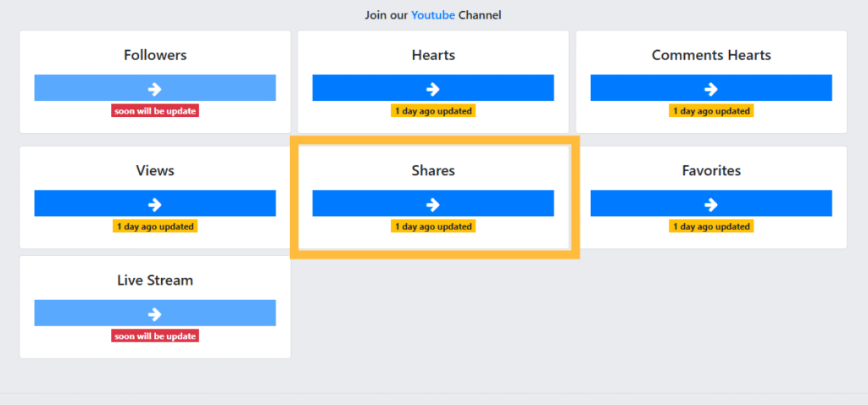Image resolution: width=868 pixels, height=405 pixels.
Task: Click Hearts "1 day ago updated" badge
Action: (x=433, y=111)
